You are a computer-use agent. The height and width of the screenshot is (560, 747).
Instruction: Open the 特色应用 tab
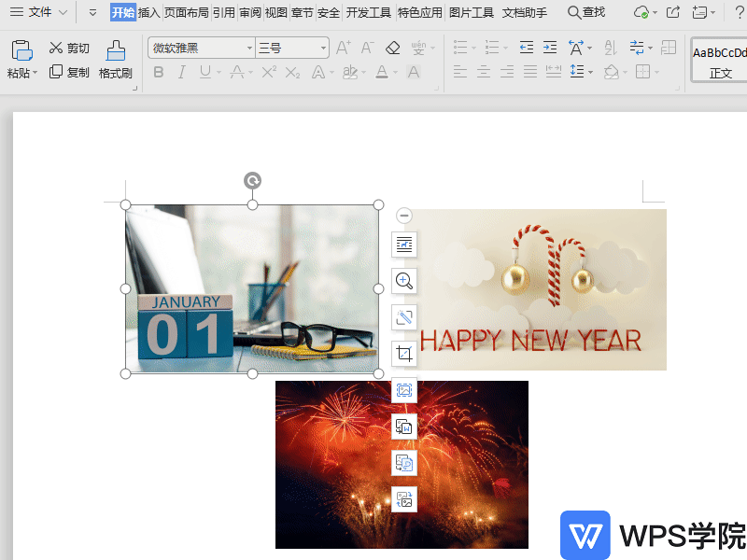coord(419,12)
